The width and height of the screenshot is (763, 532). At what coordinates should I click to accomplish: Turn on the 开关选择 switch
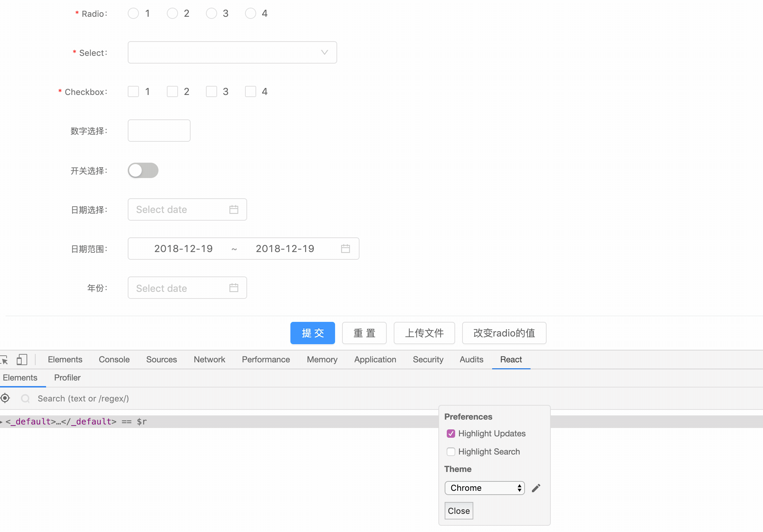tap(143, 170)
